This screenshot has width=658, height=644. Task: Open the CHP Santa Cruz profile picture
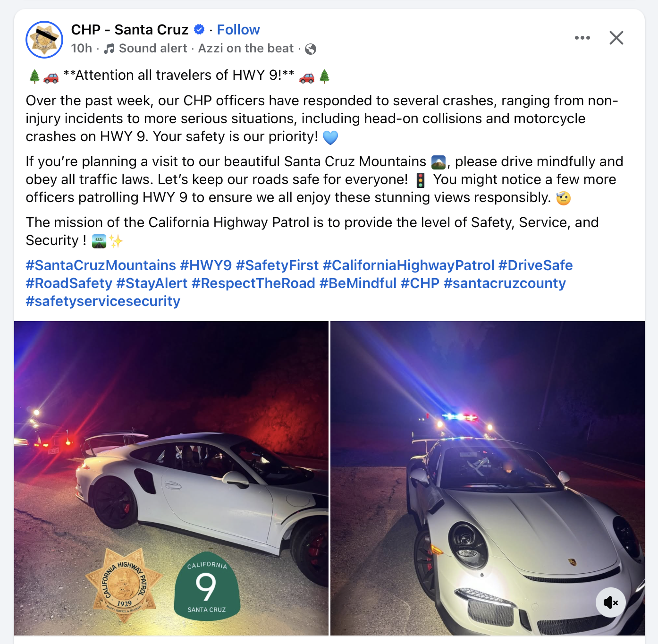[x=44, y=40]
